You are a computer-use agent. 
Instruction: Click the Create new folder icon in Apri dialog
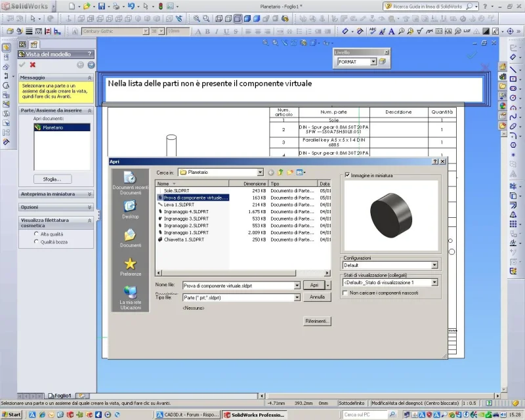[x=290, y=172]
